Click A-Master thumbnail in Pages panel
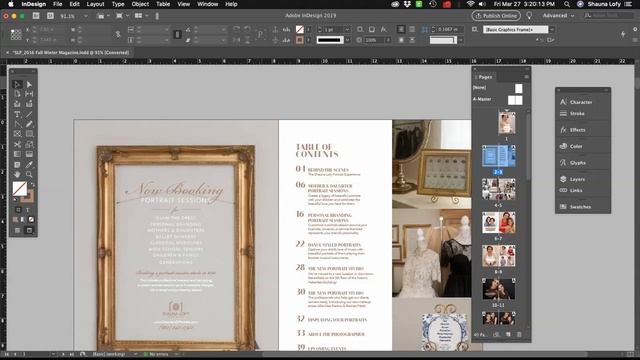 (515, 100)
